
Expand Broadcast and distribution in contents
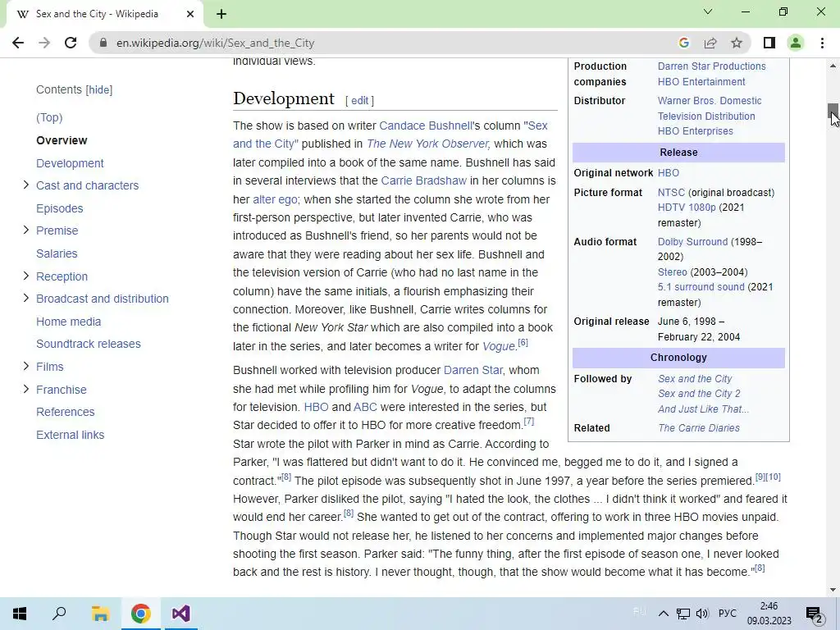(x=25, y=299)
